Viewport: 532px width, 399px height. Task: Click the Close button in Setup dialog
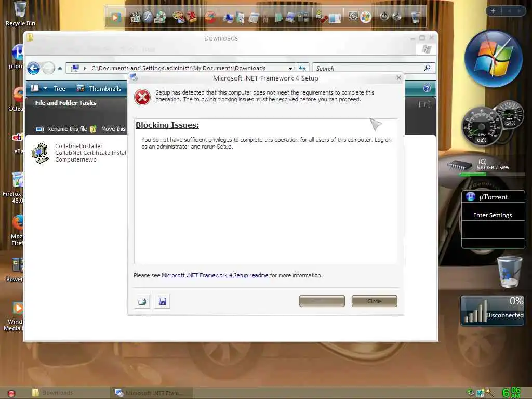click(x=374, y=301)
